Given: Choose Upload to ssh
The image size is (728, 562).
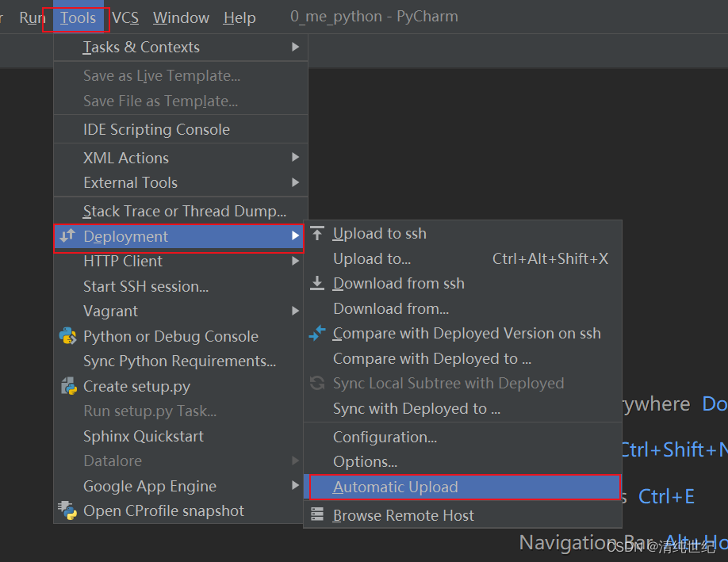Looking at the screenshot, I should point(462,233).
